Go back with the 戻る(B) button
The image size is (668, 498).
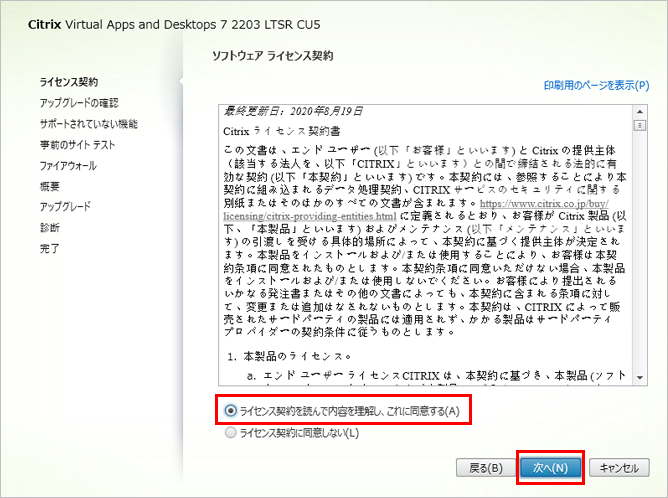coord(486,468)
